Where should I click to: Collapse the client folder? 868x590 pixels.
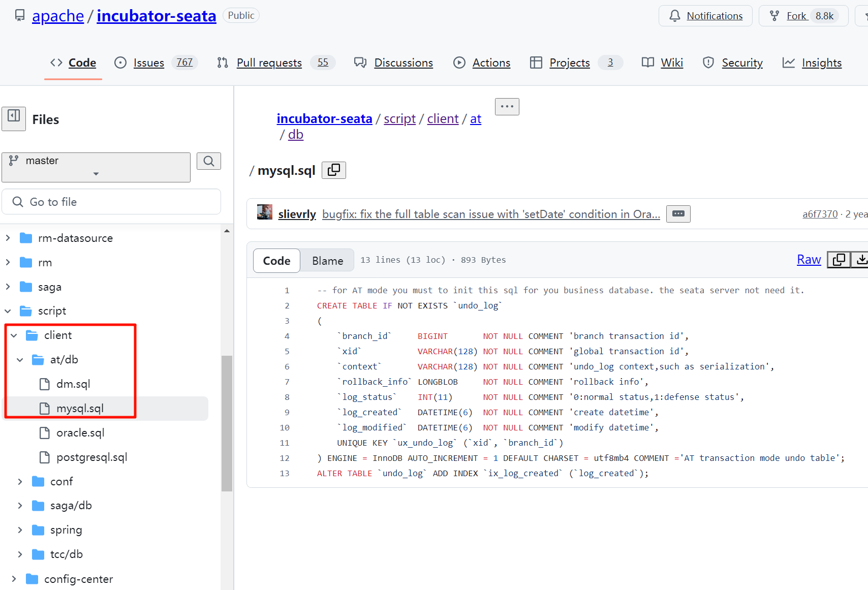[14, 335]
